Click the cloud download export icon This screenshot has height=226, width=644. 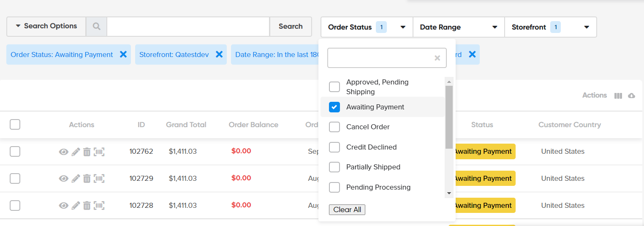(631, 96)
